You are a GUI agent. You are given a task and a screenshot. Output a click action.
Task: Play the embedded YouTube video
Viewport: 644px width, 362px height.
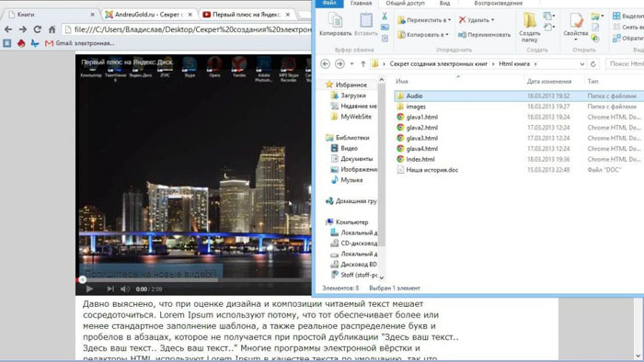point(89,289)
